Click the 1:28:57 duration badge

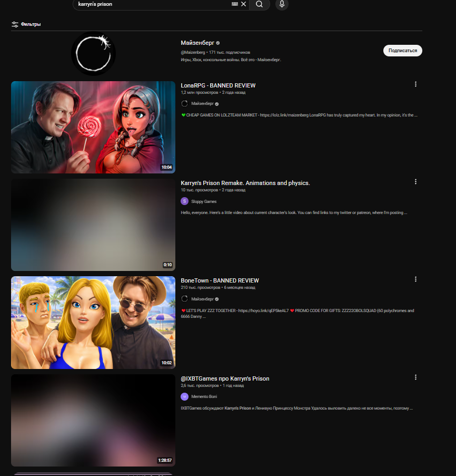point(165,461)
